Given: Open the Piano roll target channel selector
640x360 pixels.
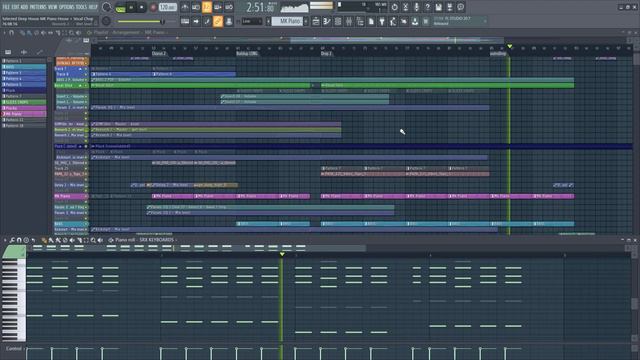Looking at the screenshot, I should [x=158, y=240].
